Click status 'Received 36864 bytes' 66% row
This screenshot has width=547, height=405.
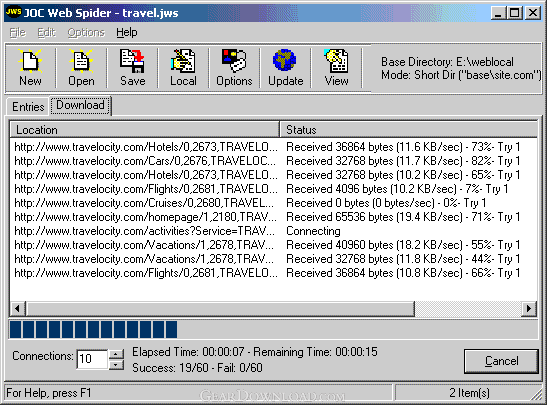coord(403,273)
